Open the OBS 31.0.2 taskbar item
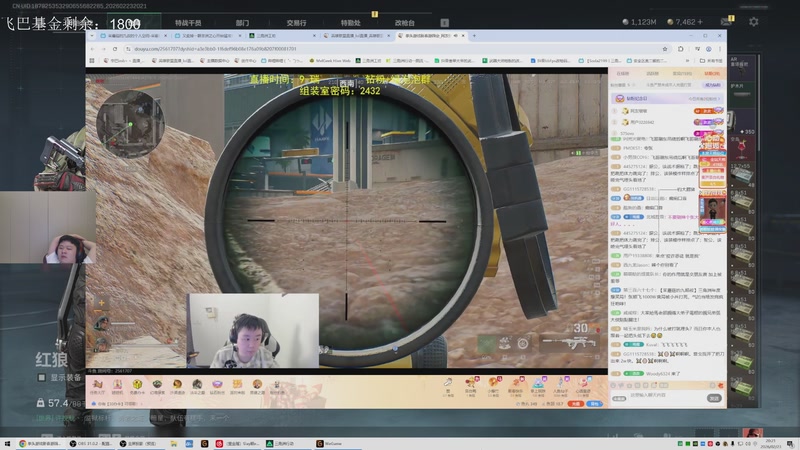Screen dimensions: 800x450 [x=90, y=444]
